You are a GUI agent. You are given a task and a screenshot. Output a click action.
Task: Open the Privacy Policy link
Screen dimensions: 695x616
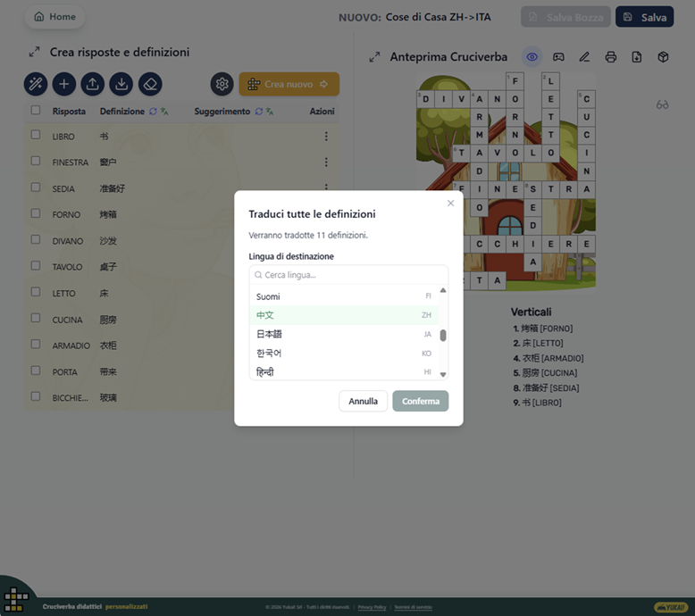[372, 607]
